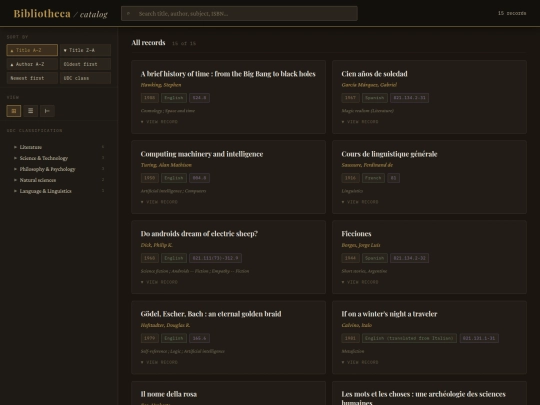
Task: Expand the Literature classification arrow
Action: click(x=15, y=147)
